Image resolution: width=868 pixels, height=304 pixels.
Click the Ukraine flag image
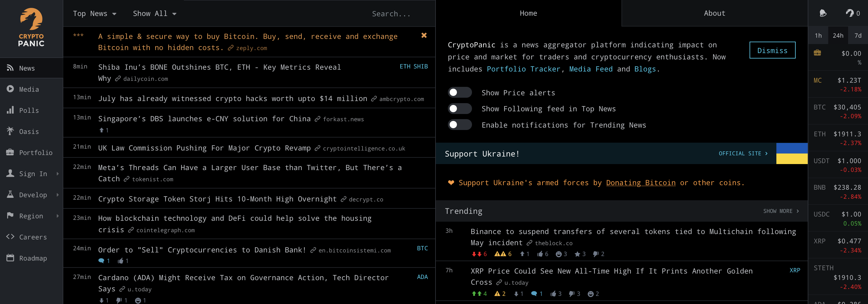click(792, 153)
